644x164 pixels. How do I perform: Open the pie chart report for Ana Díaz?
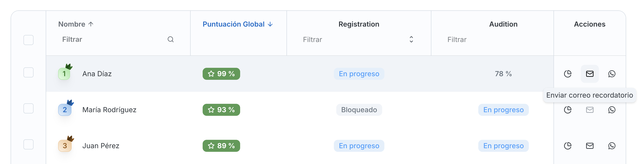[x=568, y=74]
